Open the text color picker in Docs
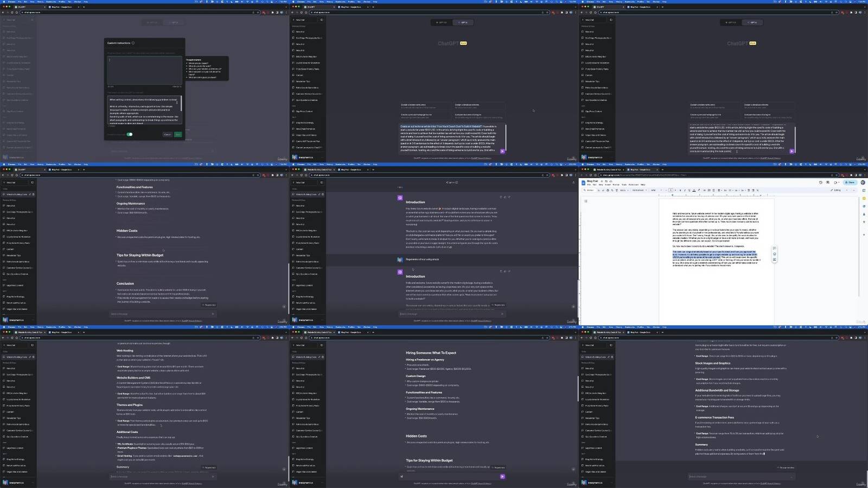 point(694,190)
